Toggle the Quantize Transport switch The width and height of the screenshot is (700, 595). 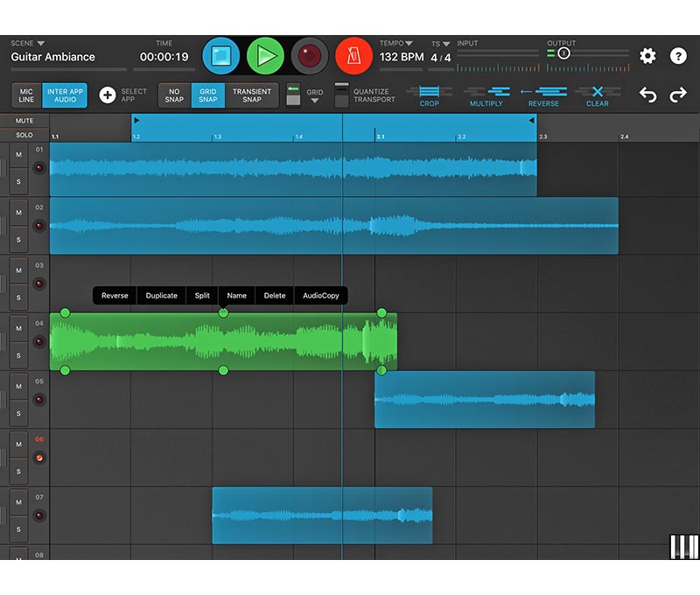coord(341,95)
